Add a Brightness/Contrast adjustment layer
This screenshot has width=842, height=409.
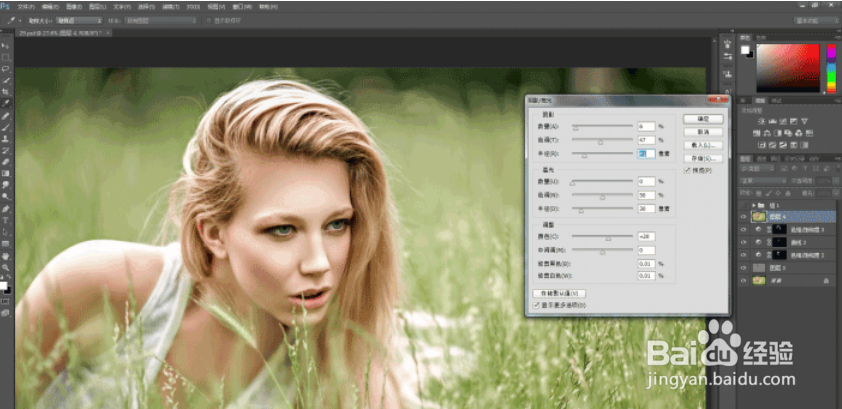[x=759, y=121]
